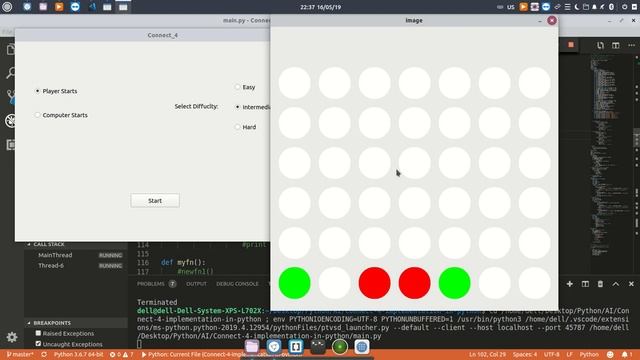Open the terminal app in bottom dock
The height and width of the screenshot is (360, 640).
point(318,347)
